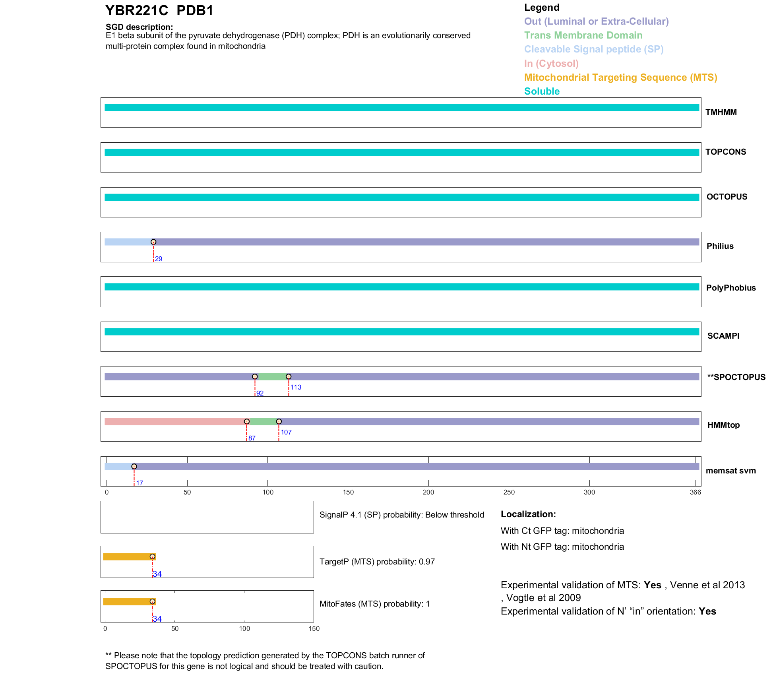Click the MitoFates MTS cleavage marker at 34
Screen dimensions: 775x700
click(x=152, y=601)
